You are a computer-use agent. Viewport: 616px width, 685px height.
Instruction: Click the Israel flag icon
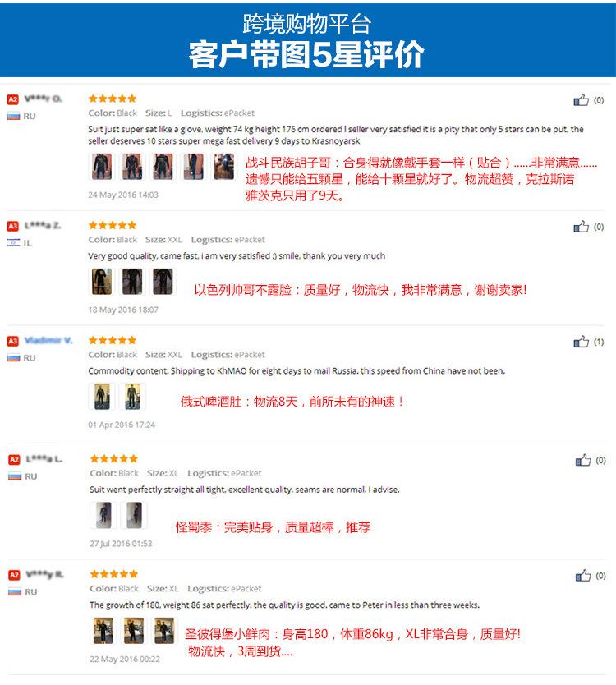click(x=13, y=243)
